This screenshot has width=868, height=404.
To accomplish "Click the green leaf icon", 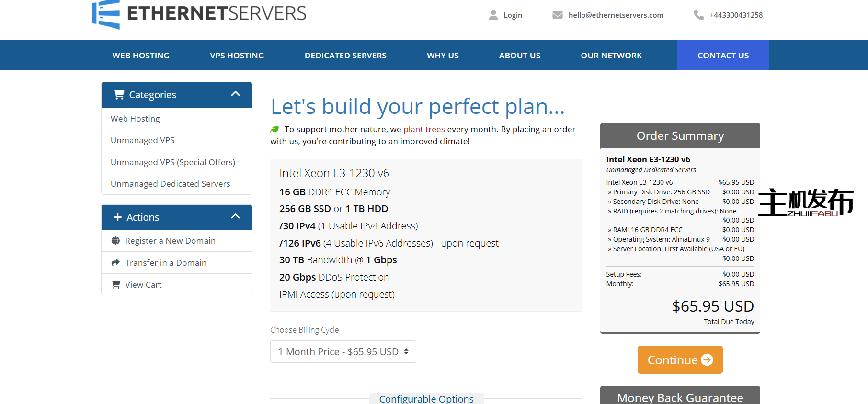I will [x=274, y=129].
